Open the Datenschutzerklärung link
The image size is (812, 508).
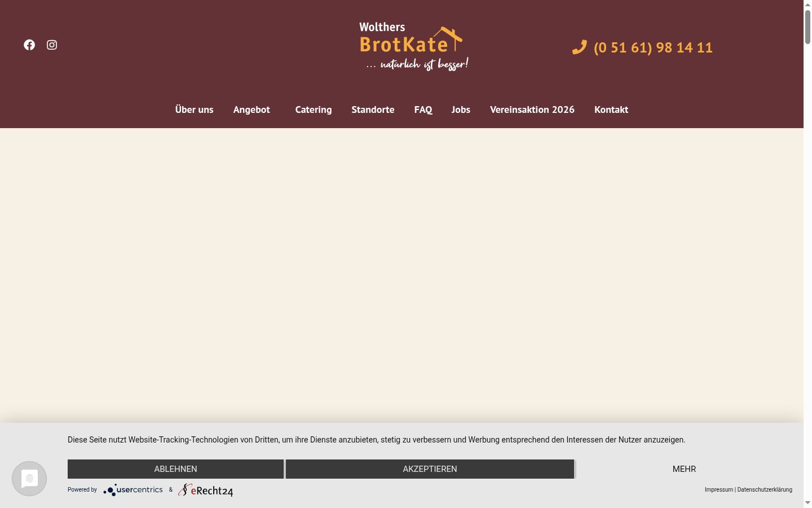[x=765, y=490]
